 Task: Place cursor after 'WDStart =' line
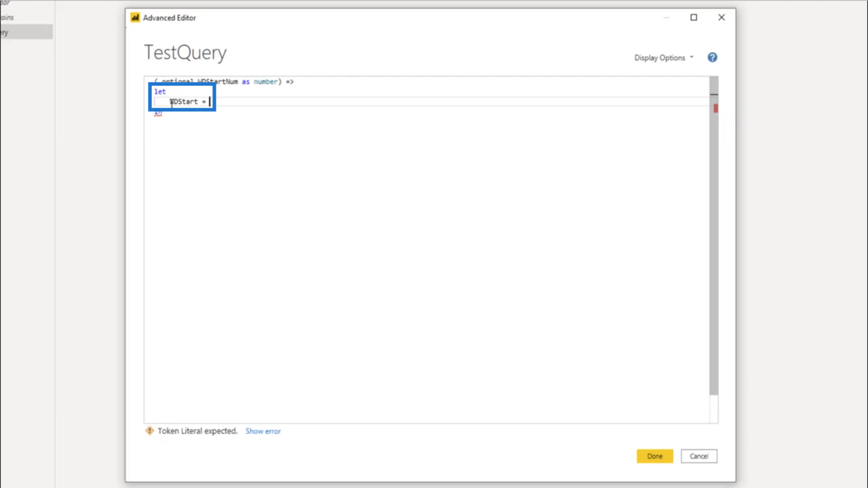click(210, 102)
